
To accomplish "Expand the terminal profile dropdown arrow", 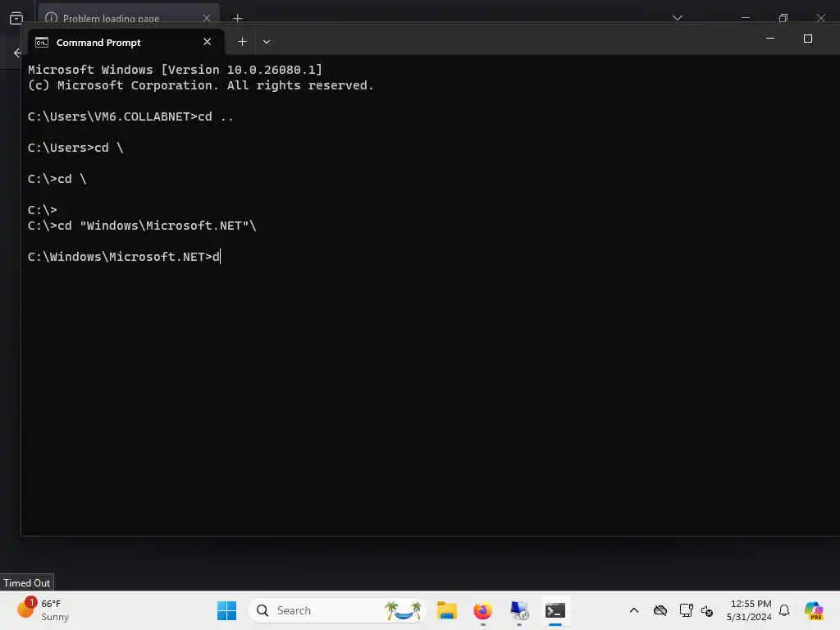I will click(x=267, y=42).
